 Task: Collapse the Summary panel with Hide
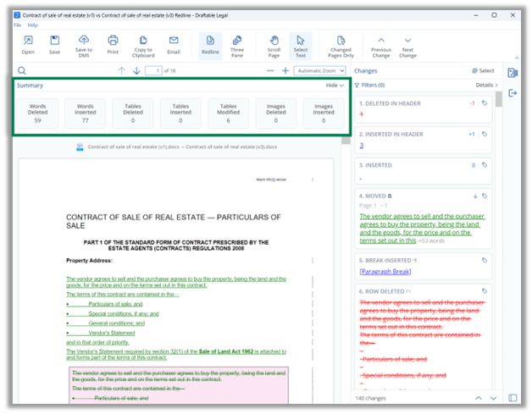tap(335, 86)
